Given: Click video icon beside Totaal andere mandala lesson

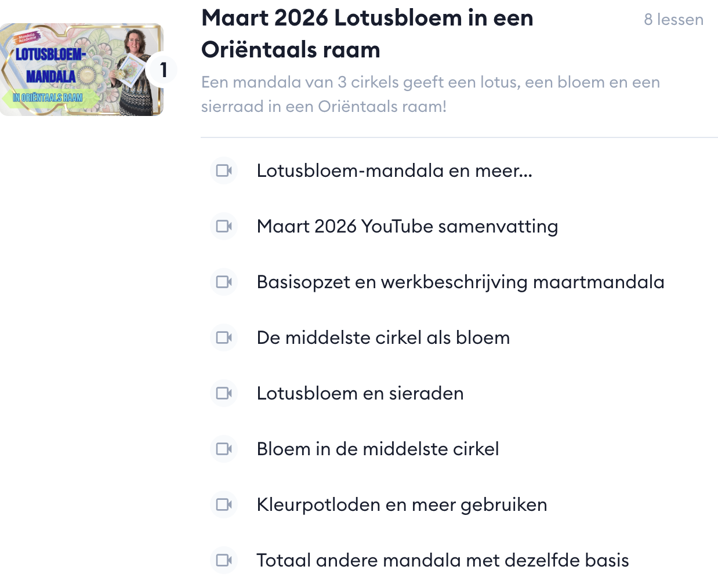Looking at the screenshot, I should click(x=224, y=560).
